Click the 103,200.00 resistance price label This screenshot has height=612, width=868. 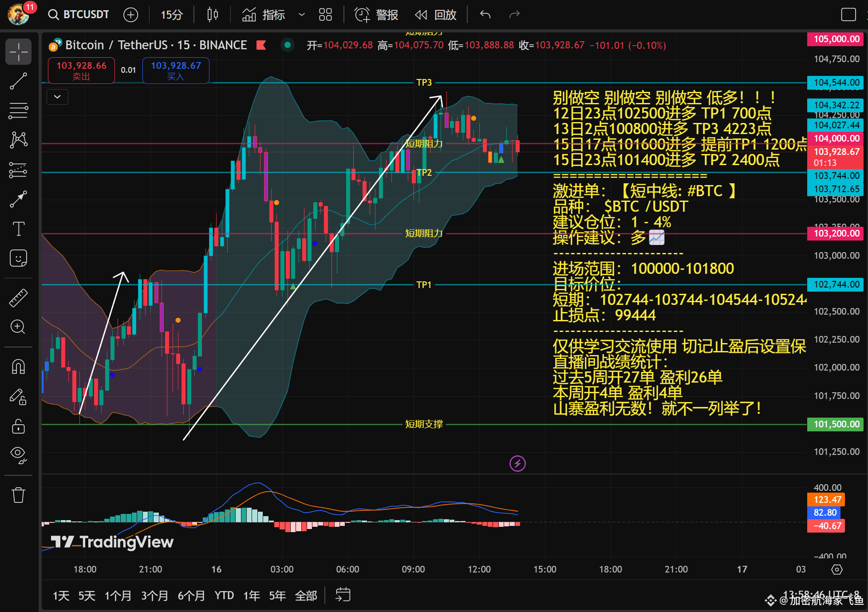[836, 233]
